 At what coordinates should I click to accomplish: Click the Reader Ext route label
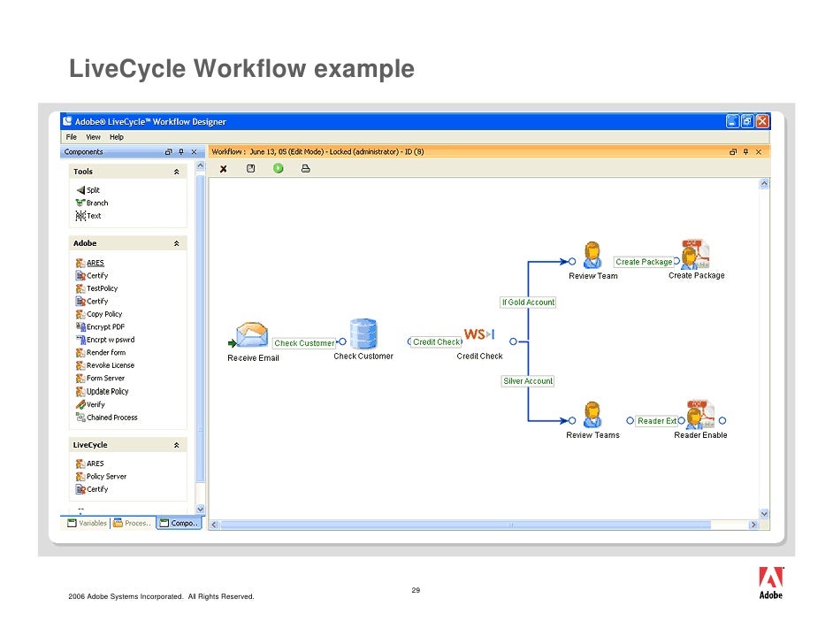point(657,421)
